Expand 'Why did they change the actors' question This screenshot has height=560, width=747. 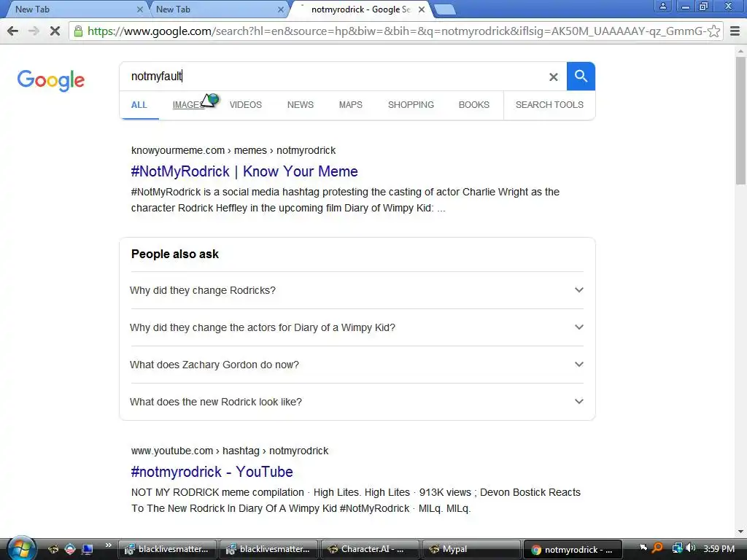coord(357,327)
